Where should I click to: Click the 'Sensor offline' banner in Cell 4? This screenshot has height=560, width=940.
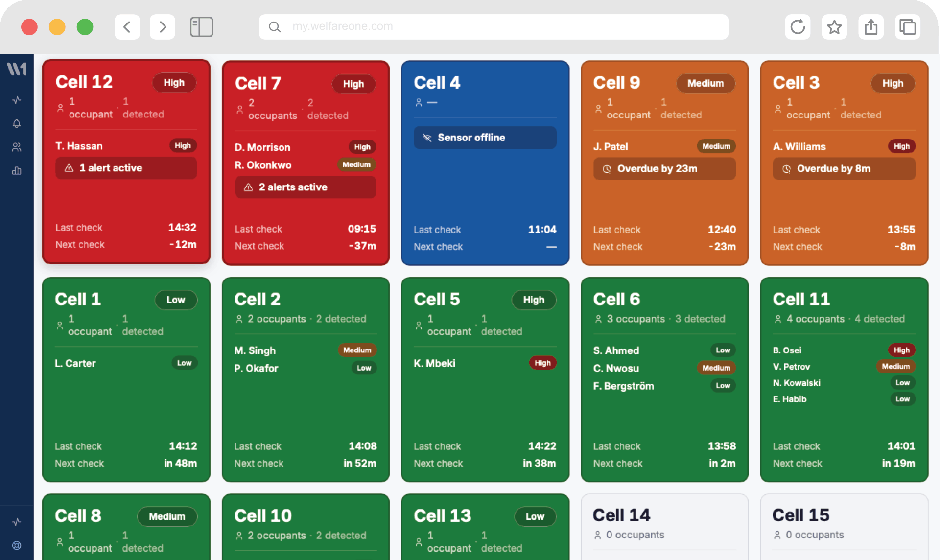(x=485, y=138)
